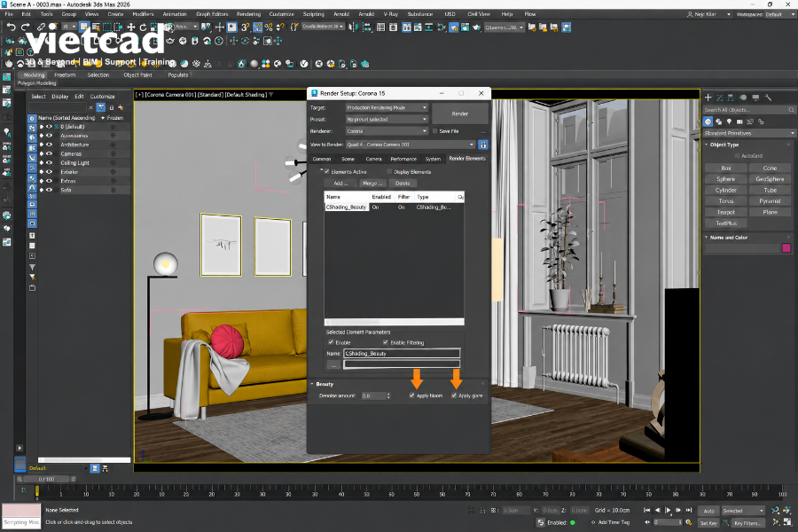Uncheck the Apply bloom checkbox
Image resolution: width=798 pixels, height=532 pixels.
click(x=411, y=395)
